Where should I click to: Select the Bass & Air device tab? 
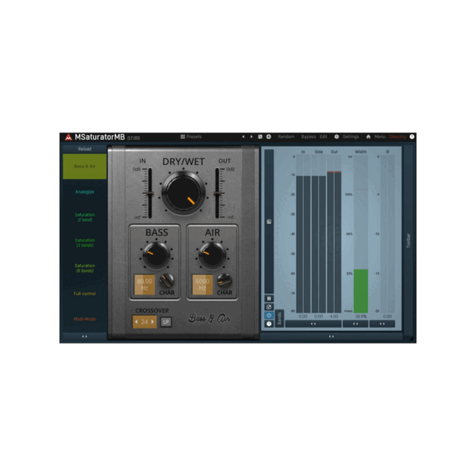[x=85, y=167]
